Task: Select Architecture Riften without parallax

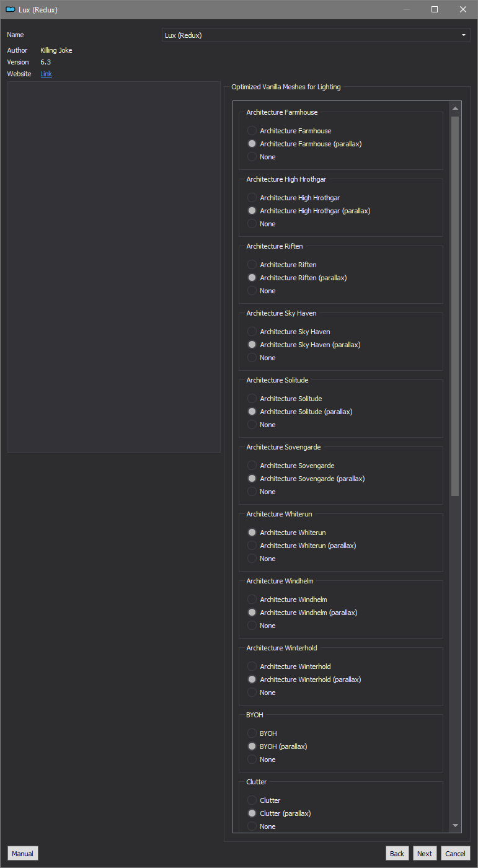Action: click(x=282, y=265)
